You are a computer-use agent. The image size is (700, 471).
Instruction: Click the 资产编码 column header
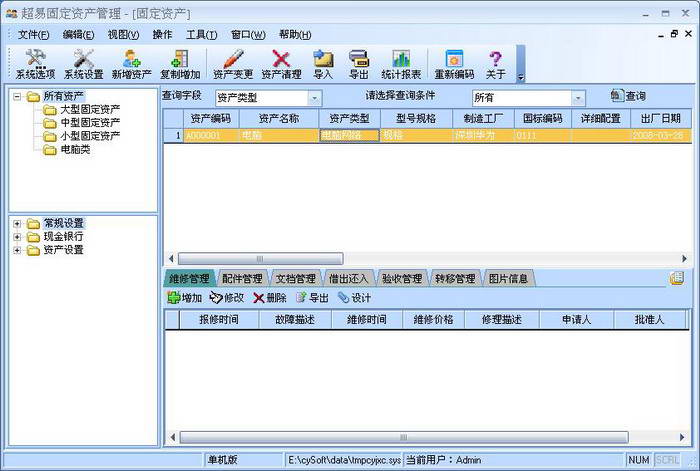pyautogui.click(x=211, y=118)
